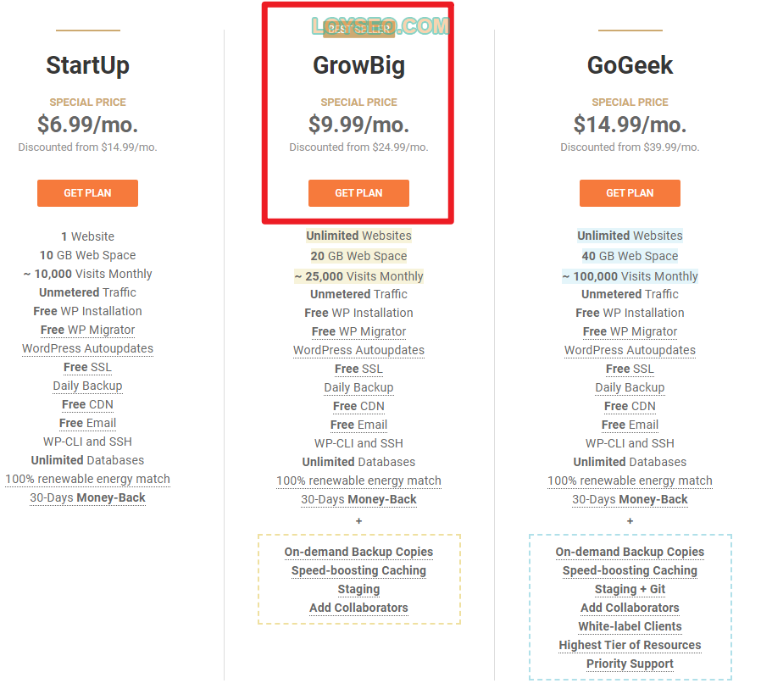Open 'Daily Backup' in the StartUp list
Image resolution: width=761 pixels, height=700 pixels.
(87, 386)
